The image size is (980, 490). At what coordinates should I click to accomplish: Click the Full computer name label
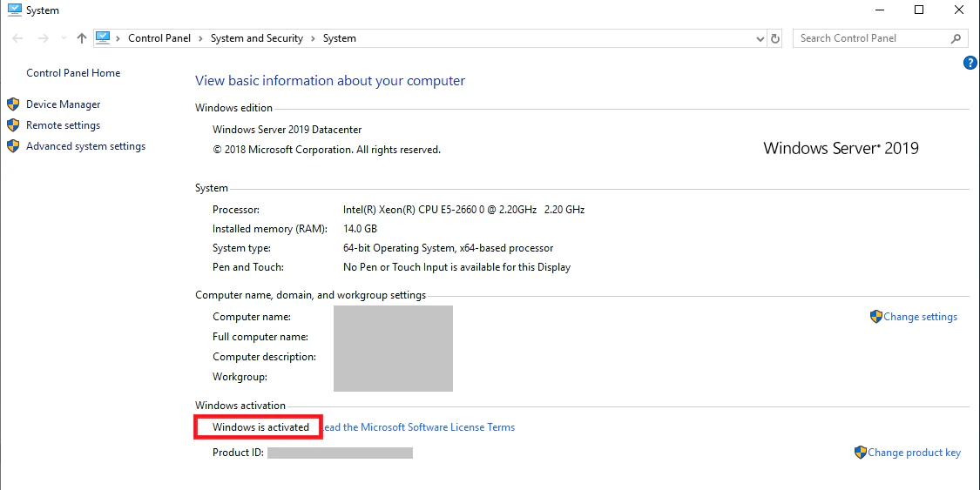pos(260,337)
